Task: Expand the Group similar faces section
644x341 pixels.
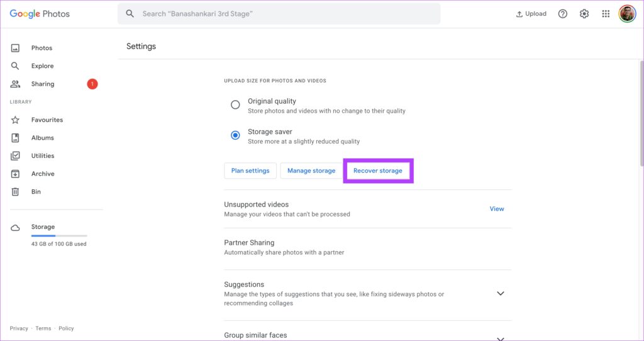Action: [500, 338]
